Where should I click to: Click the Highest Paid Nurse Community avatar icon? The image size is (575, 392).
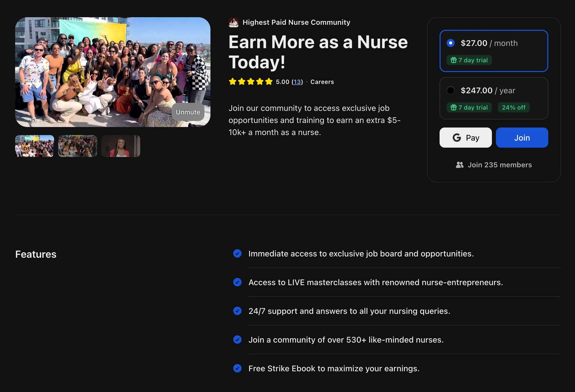pyautogui.click(x=233, y=22)
